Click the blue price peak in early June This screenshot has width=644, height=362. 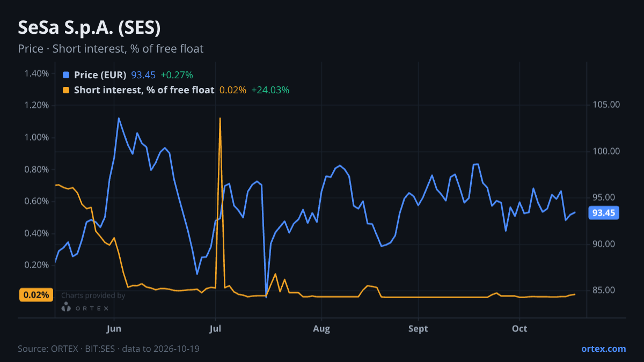click(x=119, y=119)
